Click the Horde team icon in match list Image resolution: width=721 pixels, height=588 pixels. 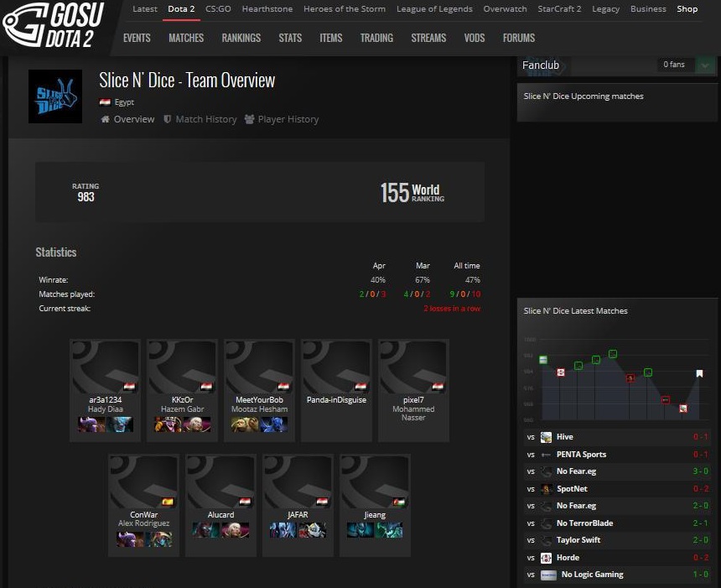point(547,558)
